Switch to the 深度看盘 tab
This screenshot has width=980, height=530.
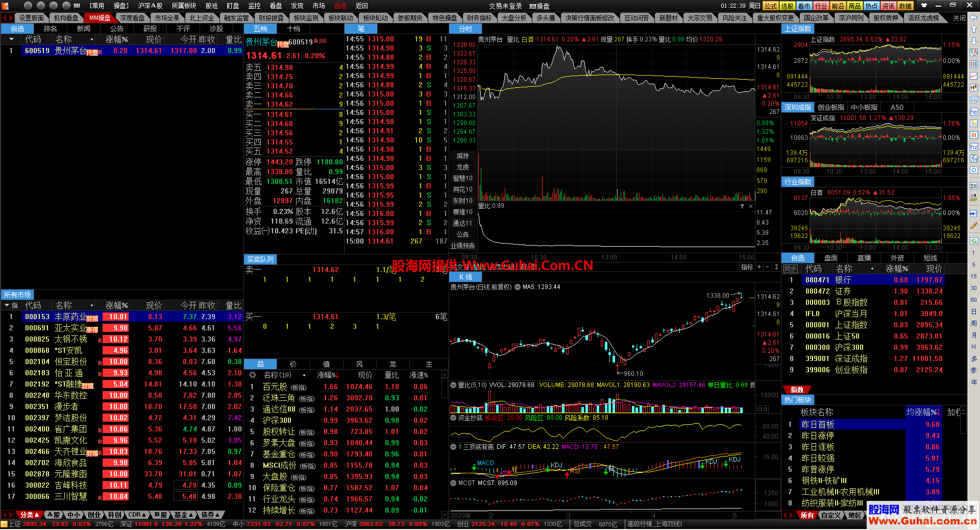pos(133,18)
